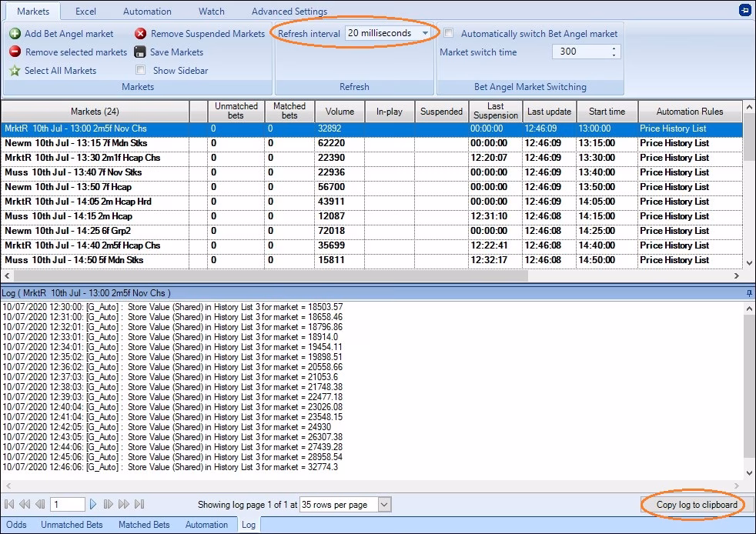Open the Watch ribbon tab

coord(211,11)
